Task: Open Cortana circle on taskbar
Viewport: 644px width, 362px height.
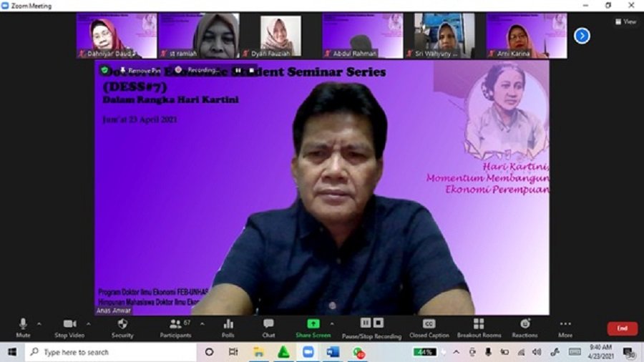Action: tap(209, 352)
